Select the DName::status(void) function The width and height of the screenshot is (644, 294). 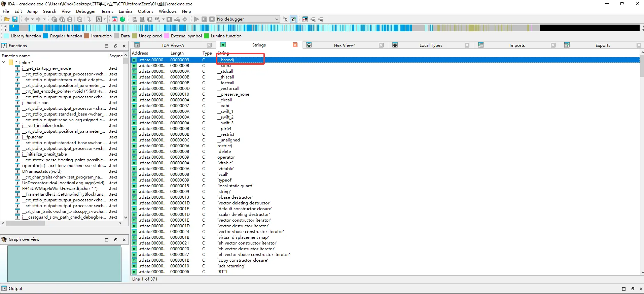click(42, 171)
